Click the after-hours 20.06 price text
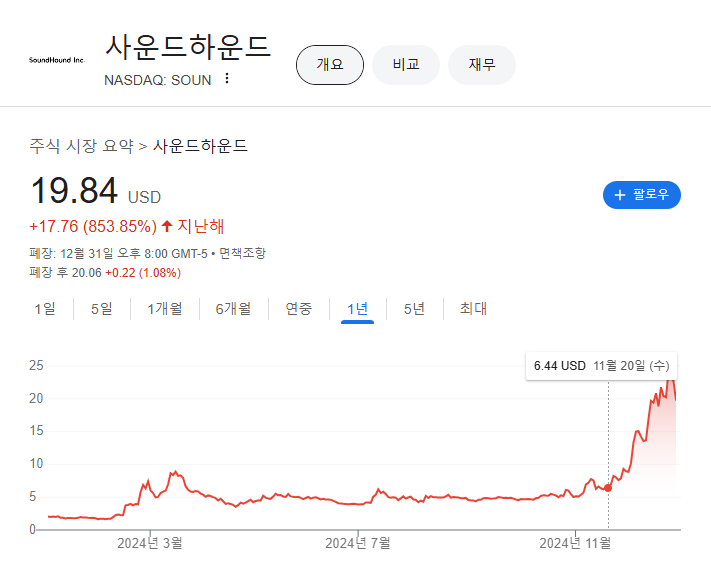The image size is (711, 566). coord(87,273)
